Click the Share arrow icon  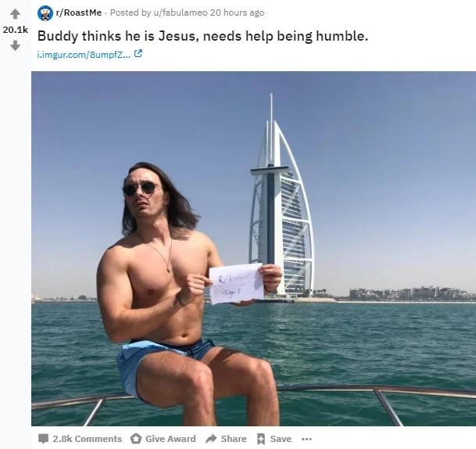point(211,438)
